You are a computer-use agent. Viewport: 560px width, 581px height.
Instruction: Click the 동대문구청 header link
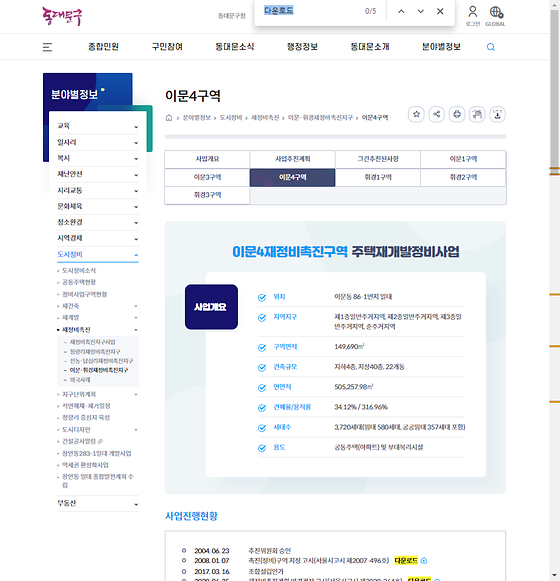point(232,16)
